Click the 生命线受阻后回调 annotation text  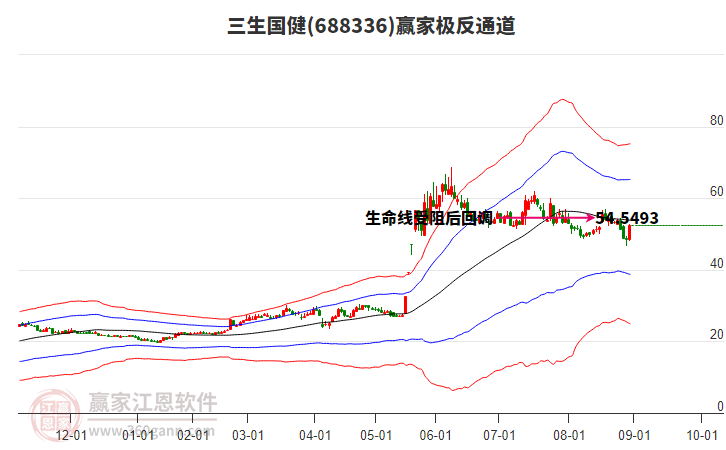[x=429, y=218]
